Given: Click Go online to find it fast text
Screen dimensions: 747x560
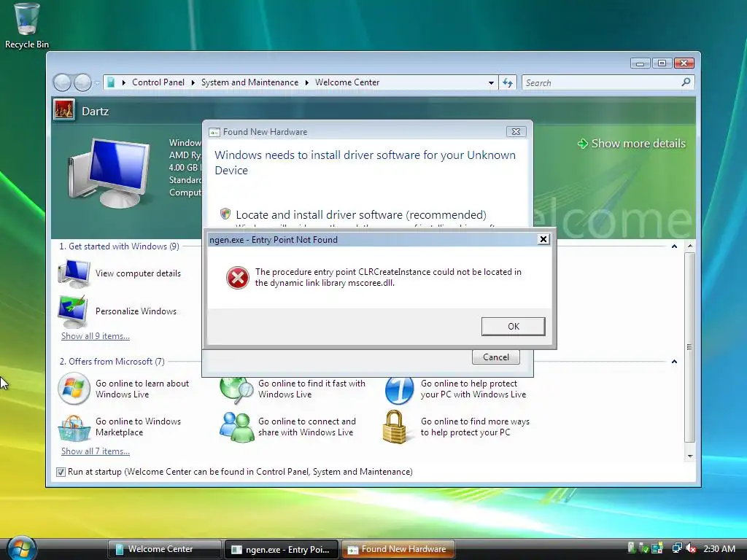Looking at the screenshot, I should pyautogui.click(x=311, y=389).
